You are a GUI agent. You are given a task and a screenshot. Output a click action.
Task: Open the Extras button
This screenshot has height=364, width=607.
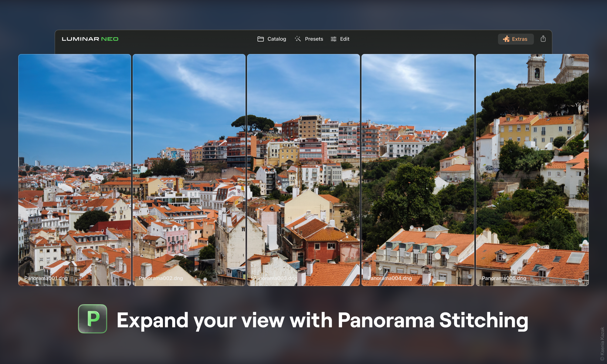[516, 39]
